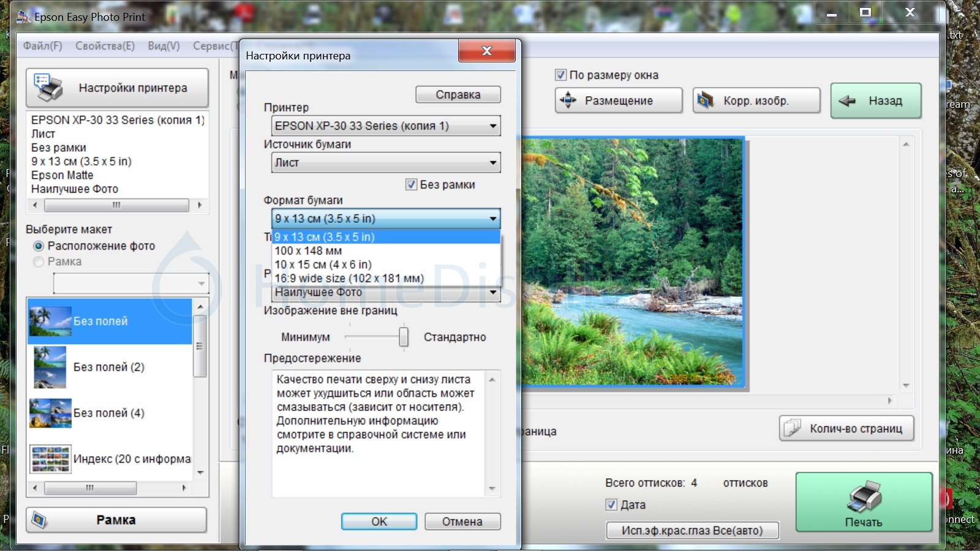Click the Epson Matte line in printer info
The height and width of the screenshot is (551, 980).
click(x=62, y=175)
